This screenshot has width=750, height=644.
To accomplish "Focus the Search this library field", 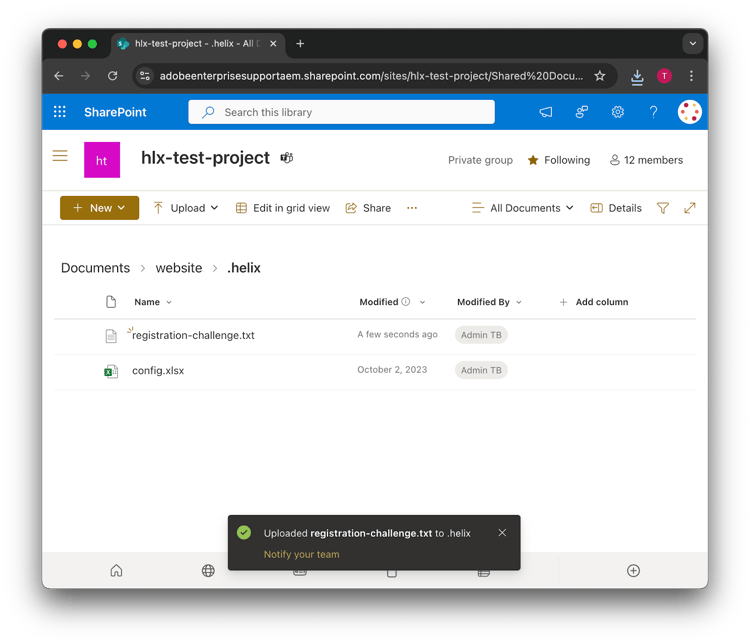I will [x=342, y=112].
